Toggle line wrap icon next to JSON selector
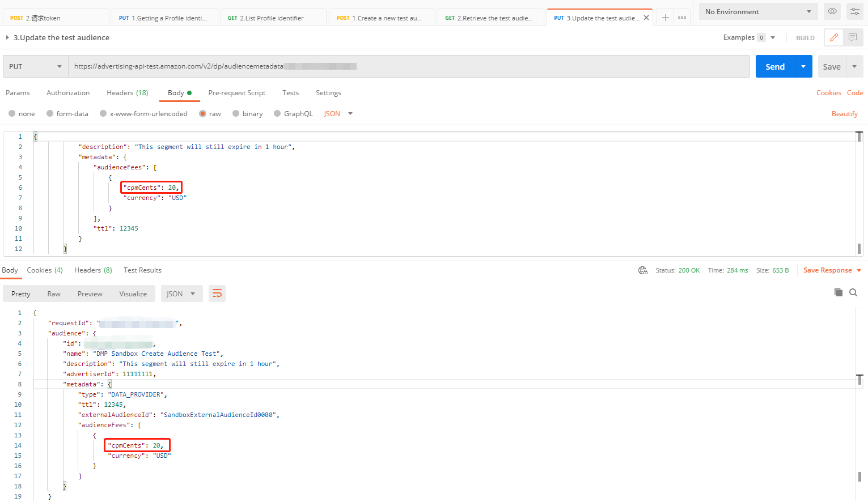The image size is (868, 502). 217,293
